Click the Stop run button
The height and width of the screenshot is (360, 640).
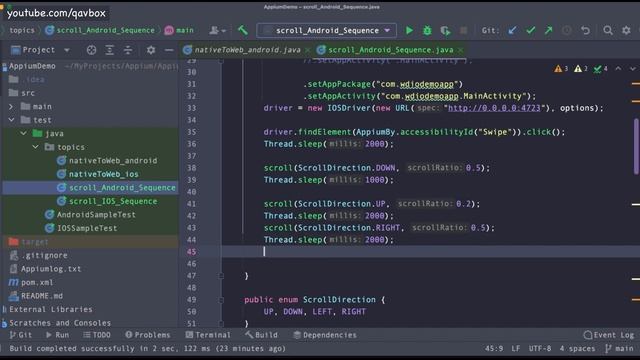click(x=463, y=30)
